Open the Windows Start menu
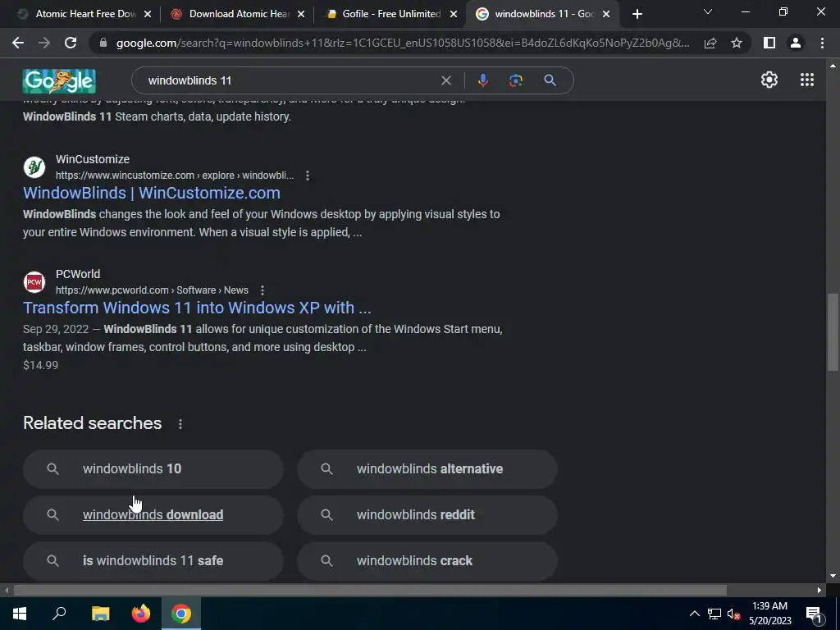The image size is (840, 630). click(20, 614)
